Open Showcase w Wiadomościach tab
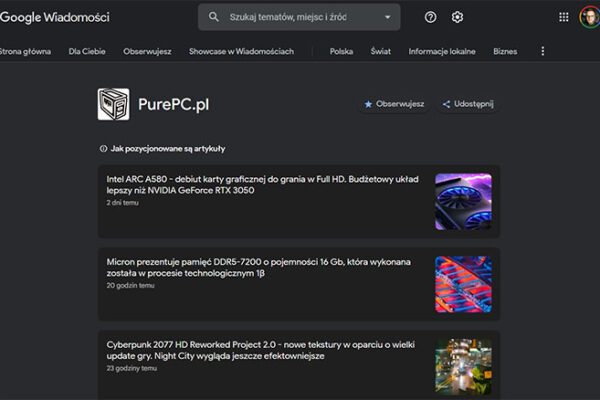The width and height of the screenshot is (600, 400). pyautogui.click(x=241, y=51)
